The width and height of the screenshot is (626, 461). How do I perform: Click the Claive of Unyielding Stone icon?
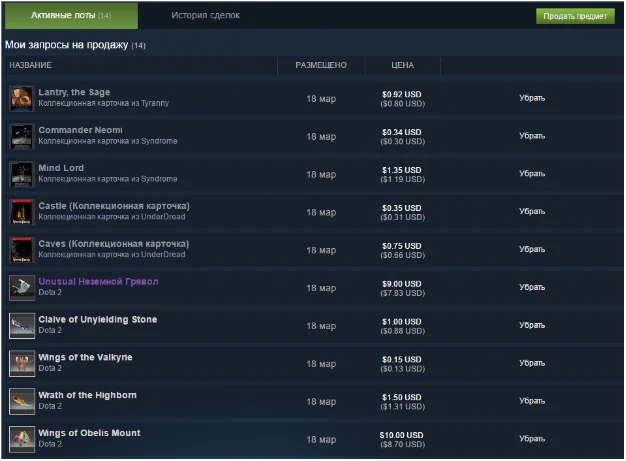(x=21, y=326)
